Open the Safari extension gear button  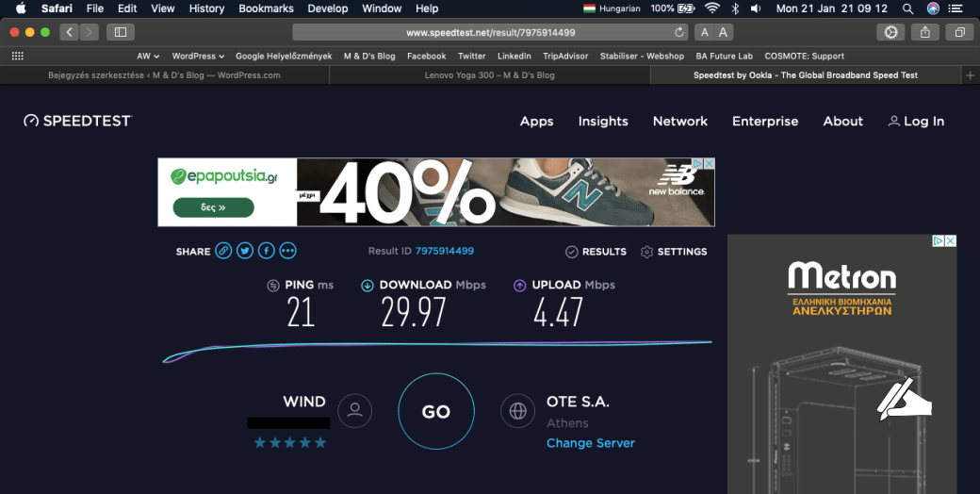(890, 32)
